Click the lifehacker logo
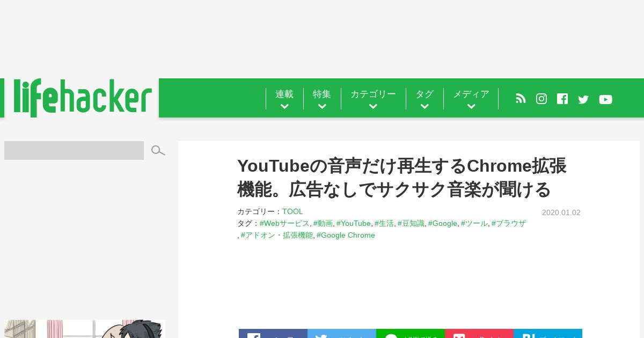644x338 pixels. (83, 98)
